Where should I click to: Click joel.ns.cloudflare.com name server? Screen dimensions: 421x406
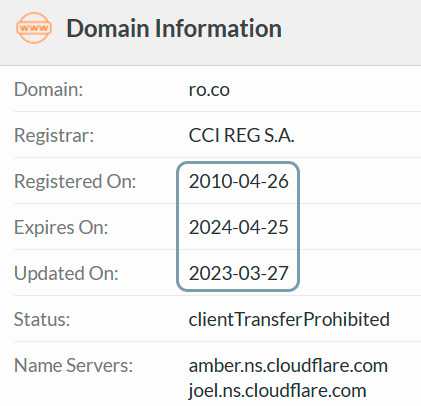277,391
